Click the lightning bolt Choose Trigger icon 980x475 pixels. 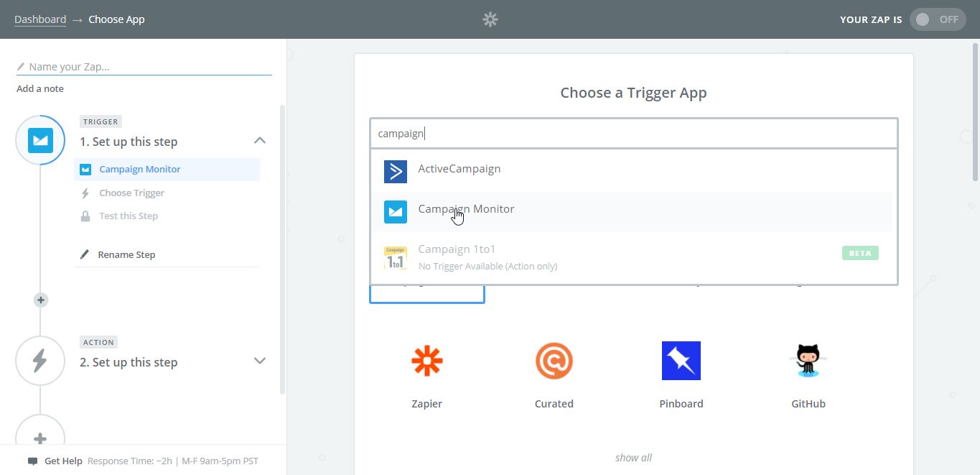point(85,193)
